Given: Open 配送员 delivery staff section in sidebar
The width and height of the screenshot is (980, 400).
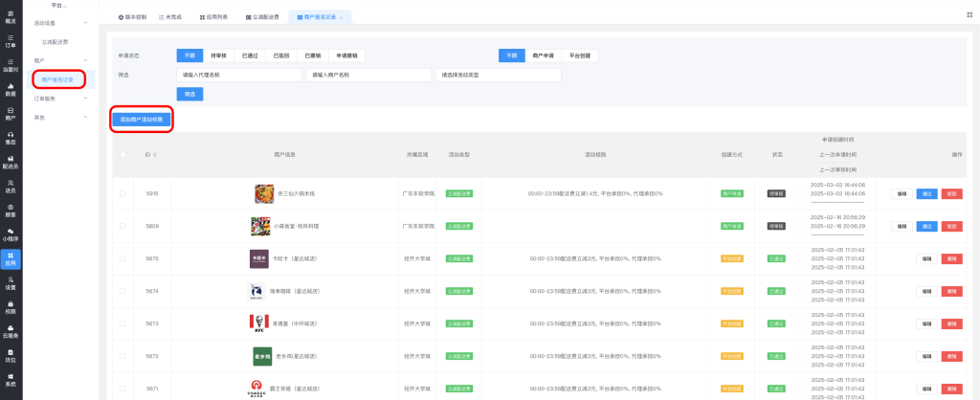Looking at the screenshot, I should click(11, 162).
